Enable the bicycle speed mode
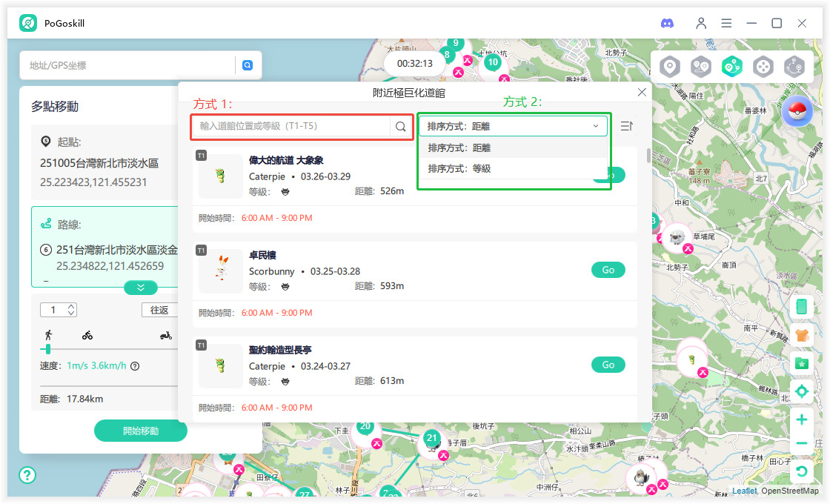Viewport: 830px width, 504px height. [87, 335]
